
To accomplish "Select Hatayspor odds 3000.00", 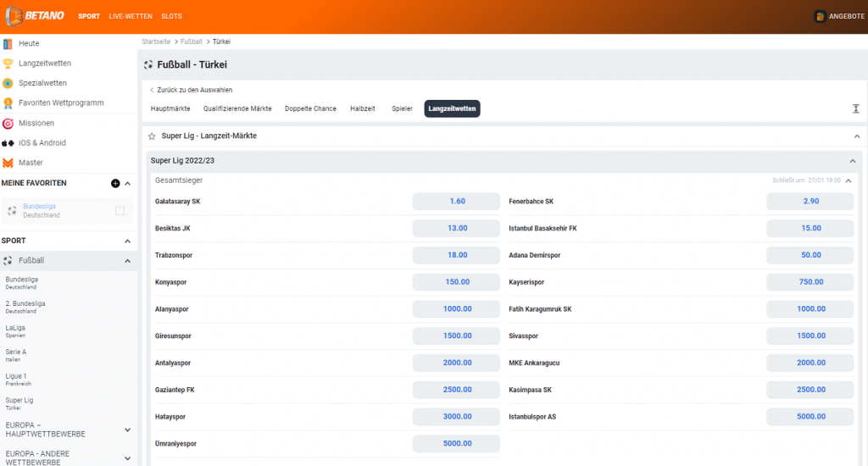I will click(x=456, y=417).
